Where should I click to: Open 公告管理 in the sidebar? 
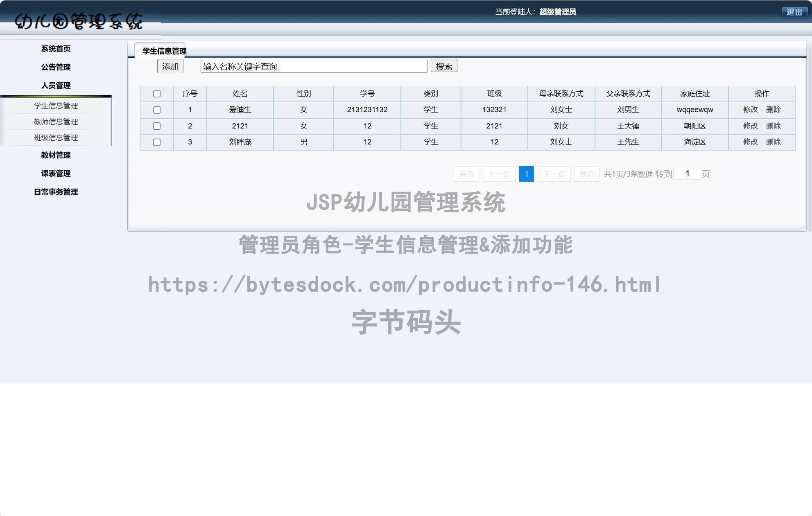click(x=55, y=67)
